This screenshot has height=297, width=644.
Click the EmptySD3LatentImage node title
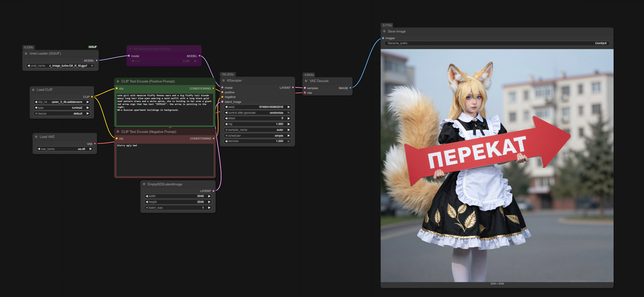click(x=165, y=184)
